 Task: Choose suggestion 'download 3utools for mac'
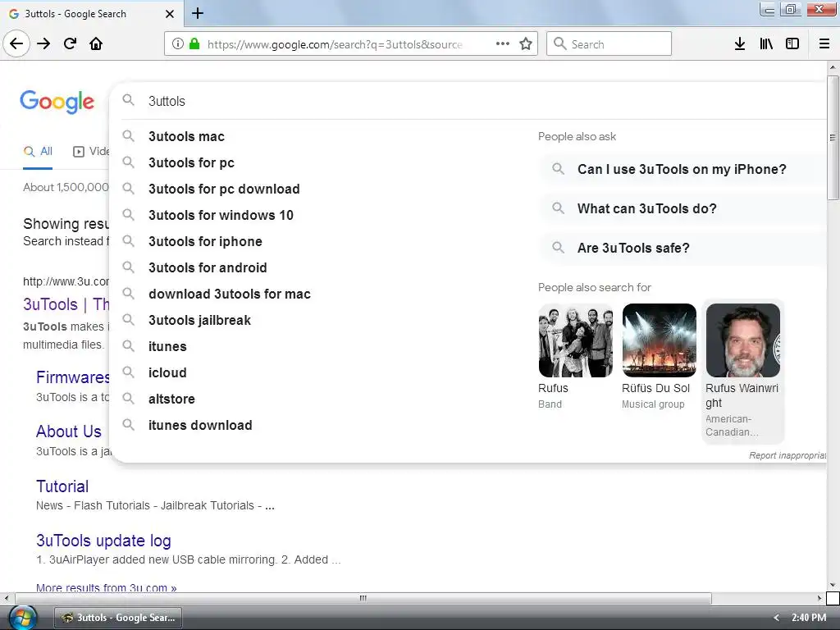pos(230,294)
